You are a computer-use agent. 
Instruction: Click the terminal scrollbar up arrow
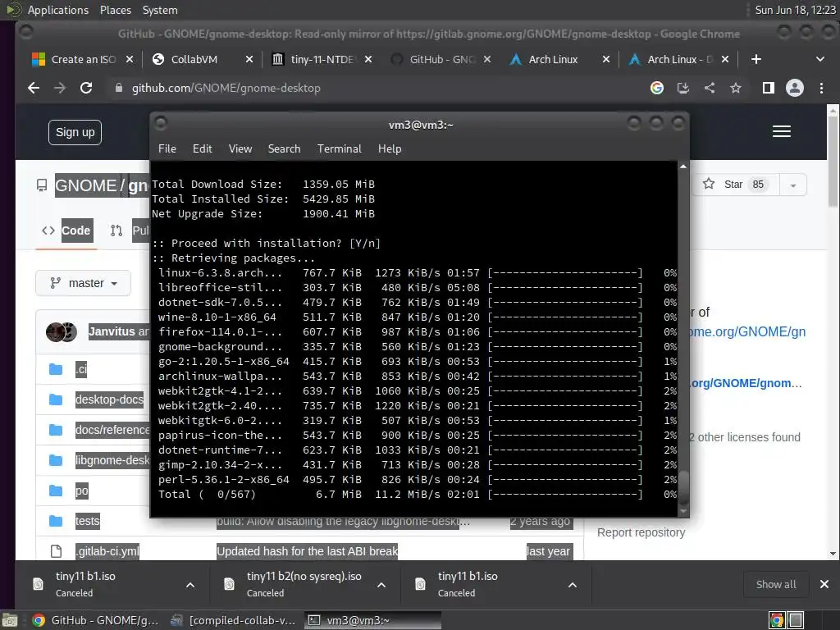point(683,167)
